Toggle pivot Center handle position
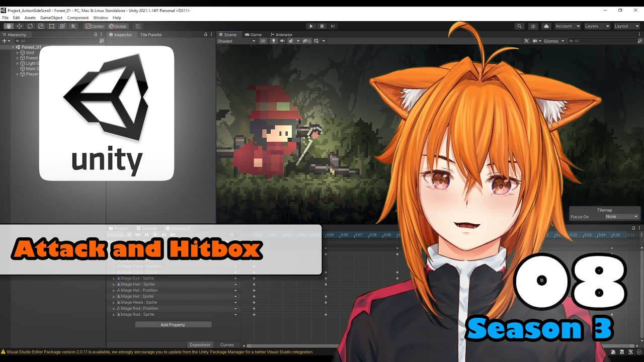 95,26
